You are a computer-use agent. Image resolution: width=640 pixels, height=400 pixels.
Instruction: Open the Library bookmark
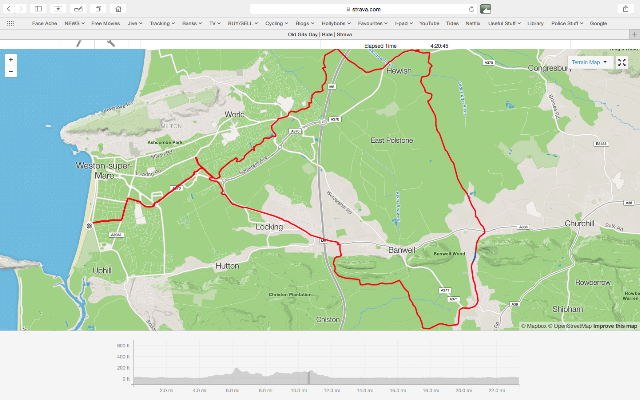(535, 23)
